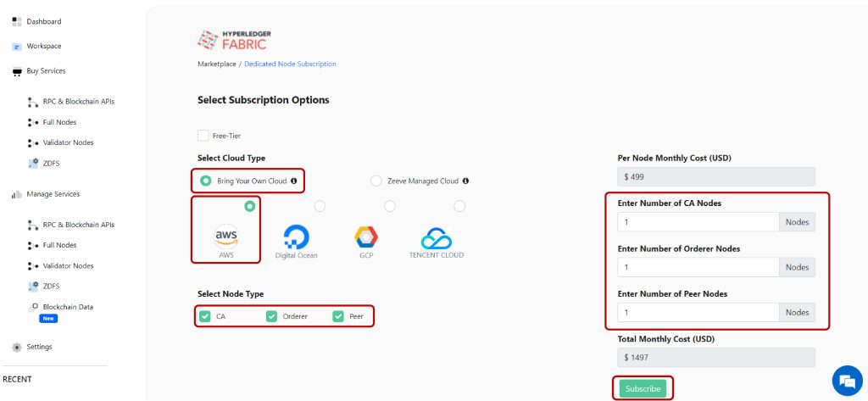The height and width of the screenshot is (401, 868).
Task: Click Full Nodes icon under Manage Services
Action: (x=33, y=245)
